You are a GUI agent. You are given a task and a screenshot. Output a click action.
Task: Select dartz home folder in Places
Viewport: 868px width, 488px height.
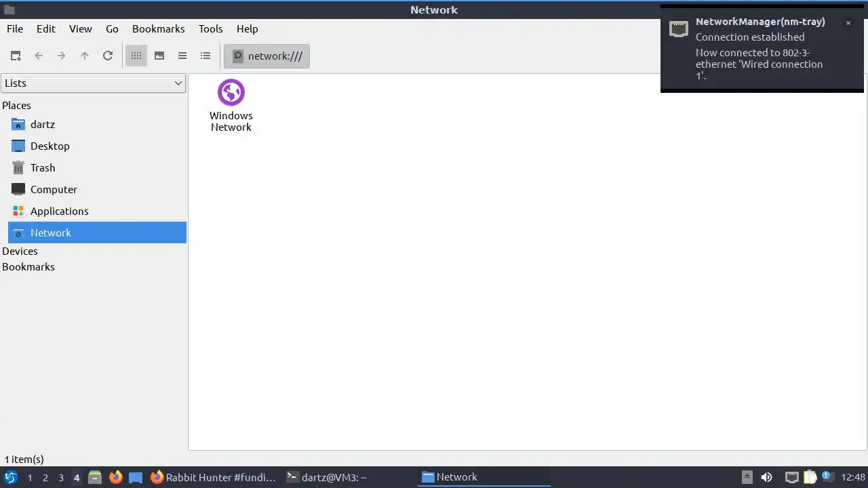point(97,124)
